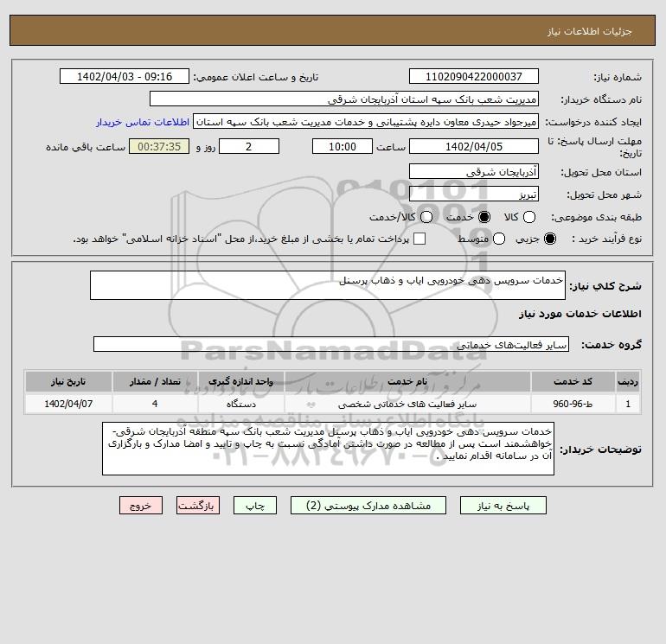Click the deadline hour field 10:00
This screenshot has width=666, height=644.
[x=343, y=147]
